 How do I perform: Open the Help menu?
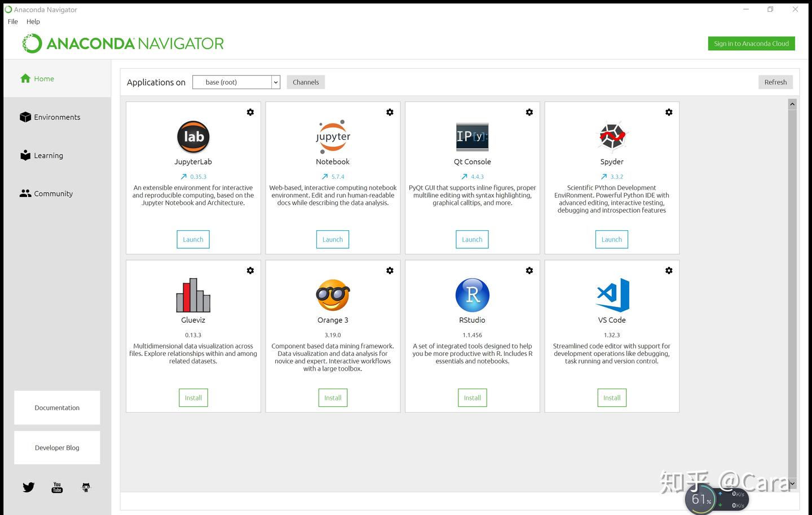point(33,21)
